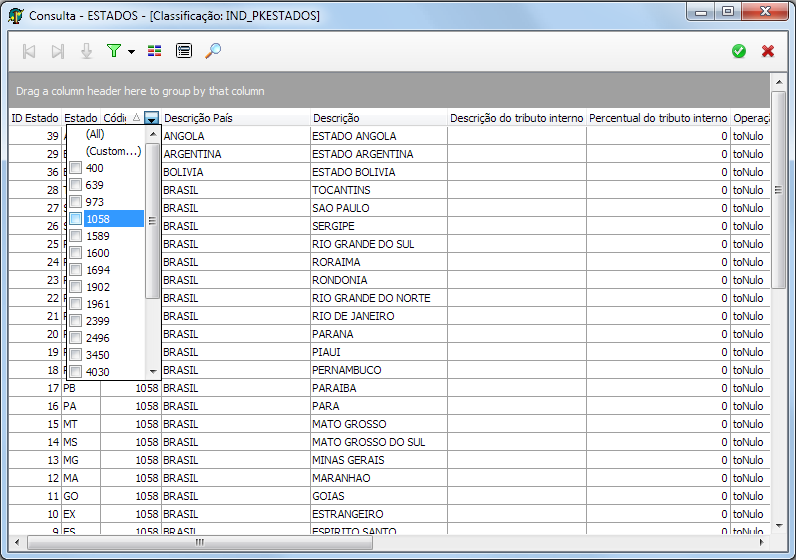Click the grayed-out down arrow toolbar icon
This screenshot has width=796, height=560.
pyautogui.click(x=86, y=51)
